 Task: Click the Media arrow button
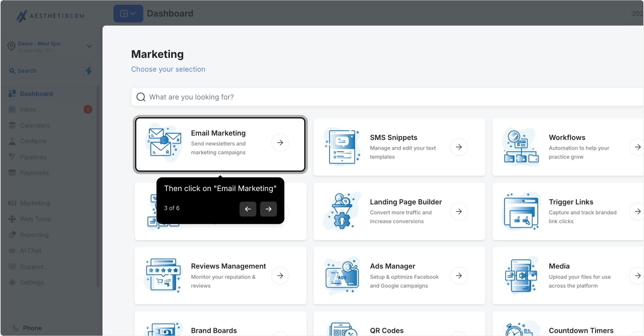[637, 276]
